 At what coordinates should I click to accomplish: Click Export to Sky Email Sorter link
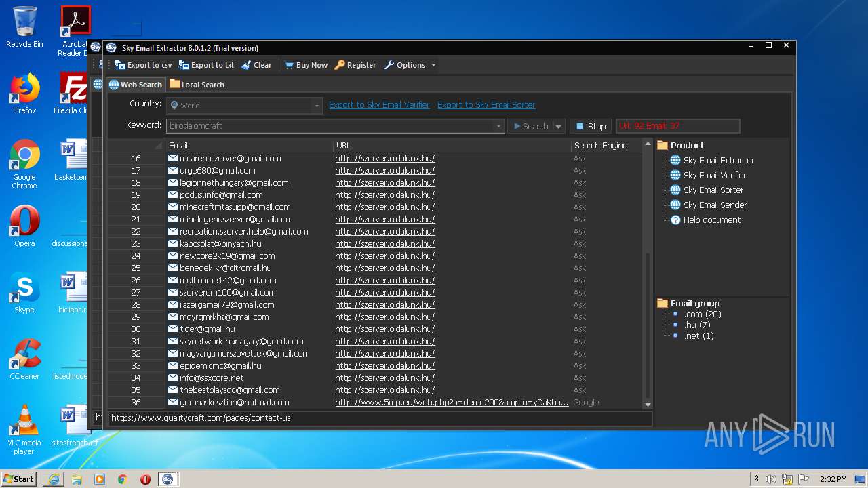pyautogui.click(x=486, y=105)
